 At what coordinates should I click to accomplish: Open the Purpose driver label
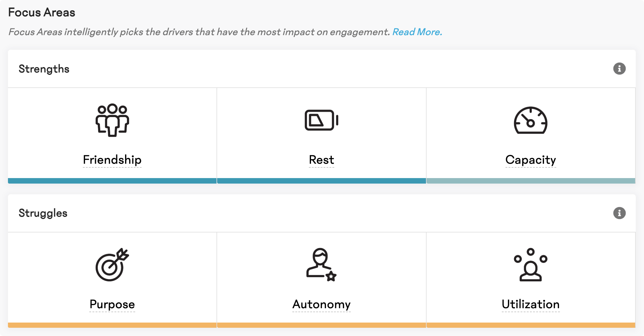112,304
